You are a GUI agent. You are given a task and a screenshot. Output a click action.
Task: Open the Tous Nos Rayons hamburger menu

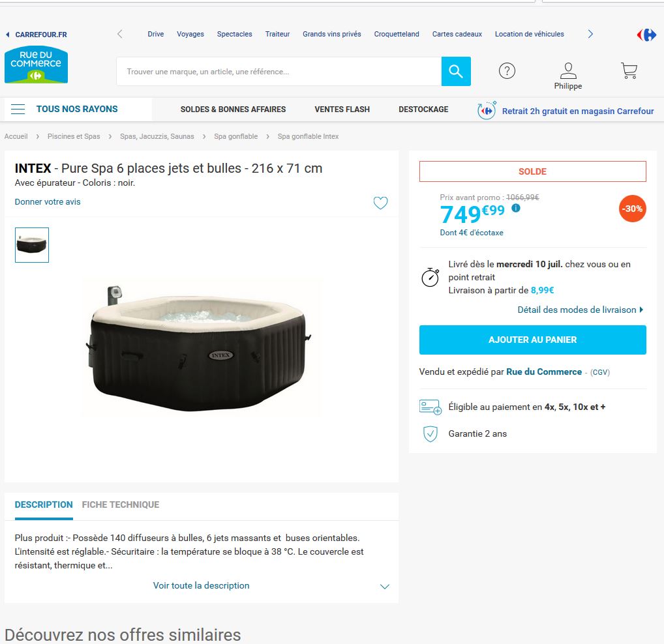click(x=18, y=109)
